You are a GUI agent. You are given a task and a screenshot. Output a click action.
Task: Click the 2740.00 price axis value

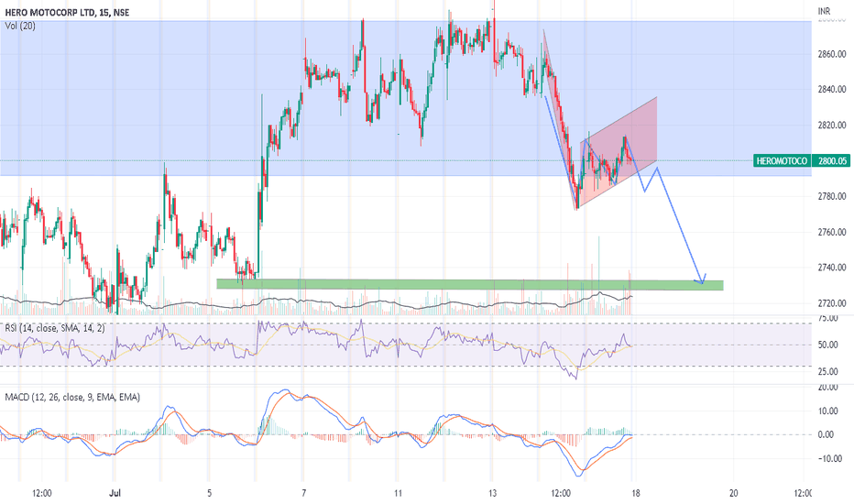(832, 268)
